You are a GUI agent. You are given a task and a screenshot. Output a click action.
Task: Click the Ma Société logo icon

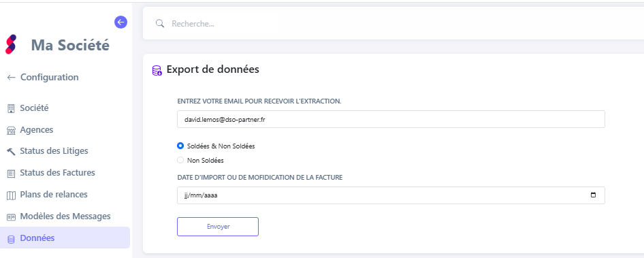[11, 44]
